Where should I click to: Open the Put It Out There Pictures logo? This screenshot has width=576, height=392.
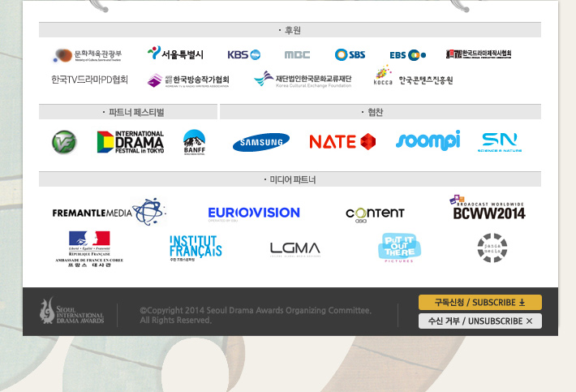pos(399,248)
